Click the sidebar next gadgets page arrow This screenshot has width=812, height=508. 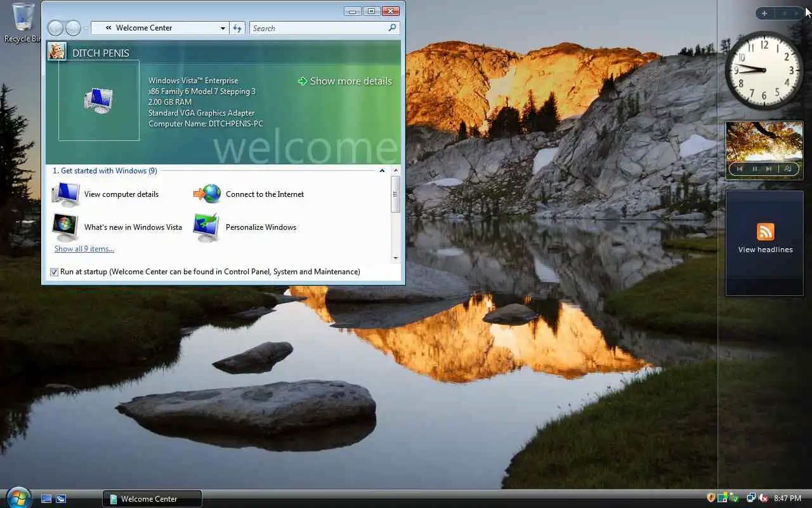click(797, 13)
